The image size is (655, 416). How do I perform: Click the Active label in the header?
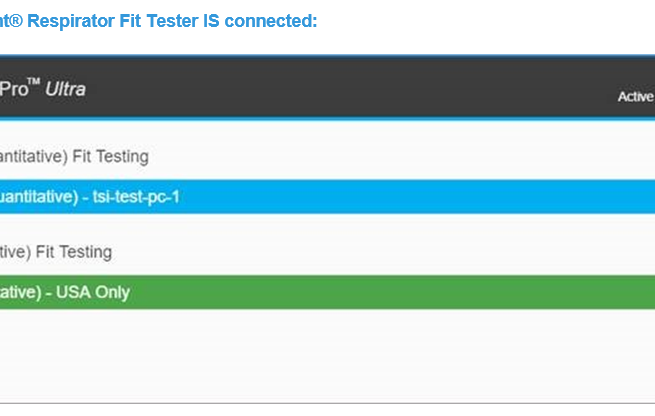click(636, 96)
